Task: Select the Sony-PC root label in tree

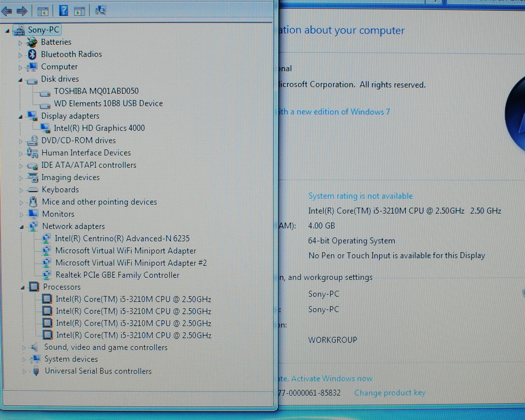Action: click(43, 30)
